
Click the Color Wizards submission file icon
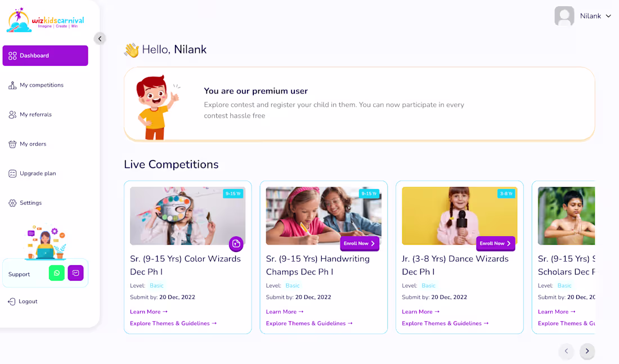pos(236,244)
